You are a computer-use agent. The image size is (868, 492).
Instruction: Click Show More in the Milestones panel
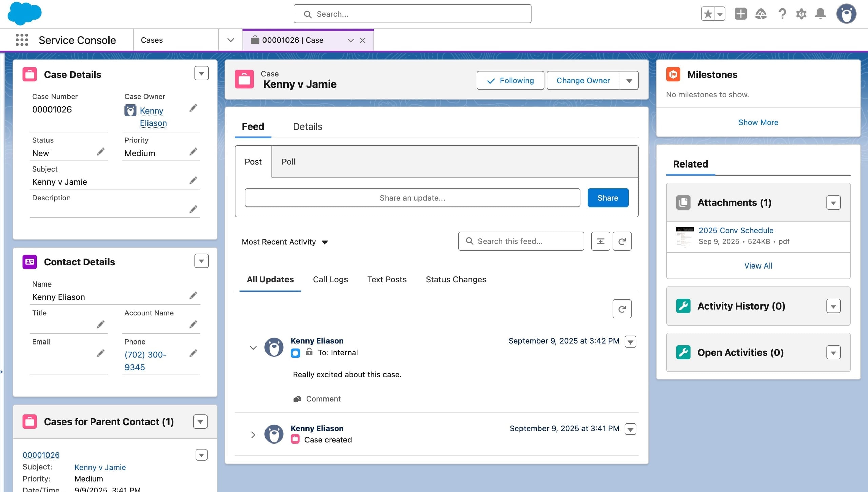[x=758, y=122]
